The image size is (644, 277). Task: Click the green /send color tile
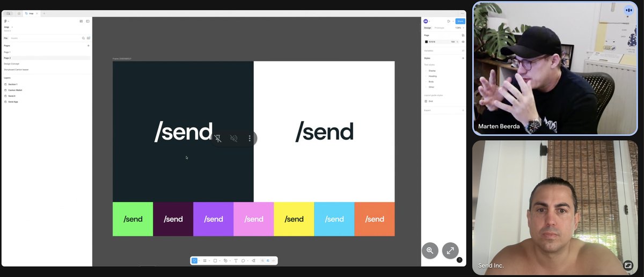tap(133, 219)
